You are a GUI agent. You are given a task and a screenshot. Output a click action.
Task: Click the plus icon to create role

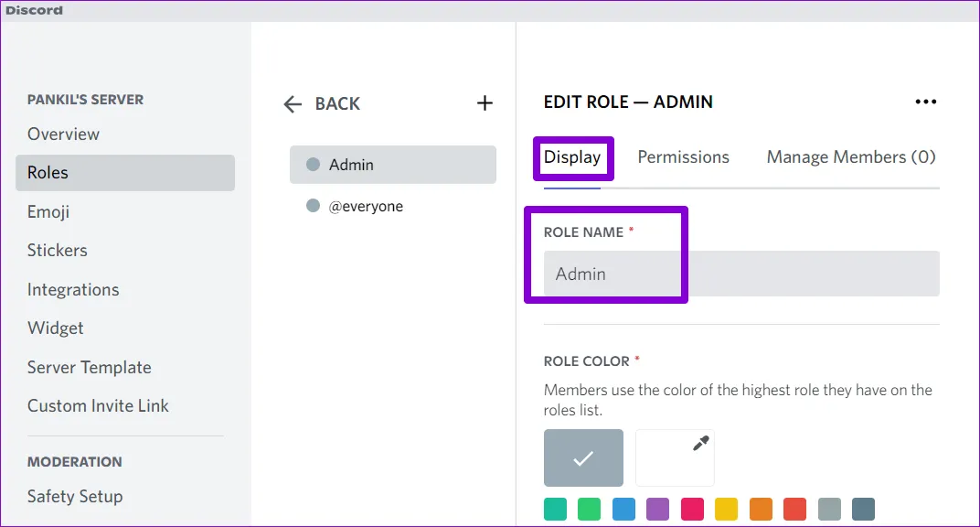485,103
